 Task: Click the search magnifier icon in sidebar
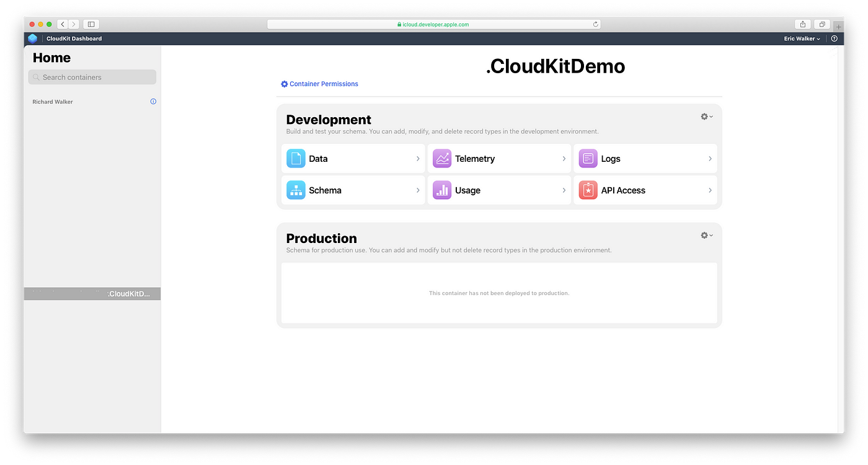click(x=37, y=77)
